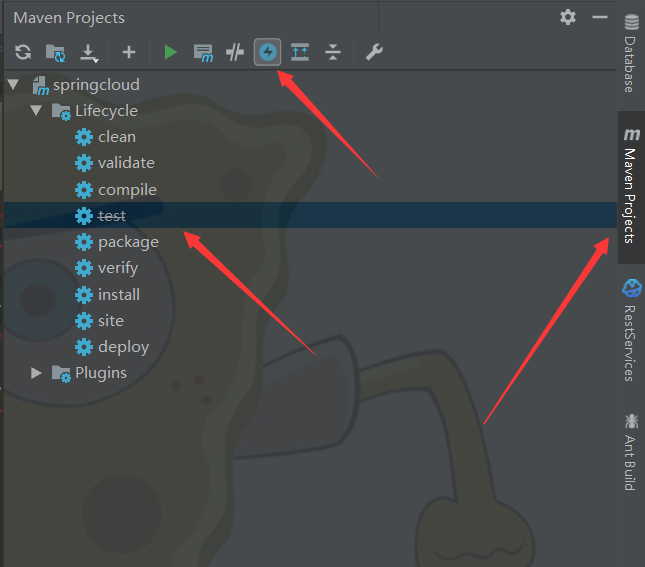Screen dimensions: 645x567
Task: Switch to Maven Projects side tab
Action: coord(631,186)
